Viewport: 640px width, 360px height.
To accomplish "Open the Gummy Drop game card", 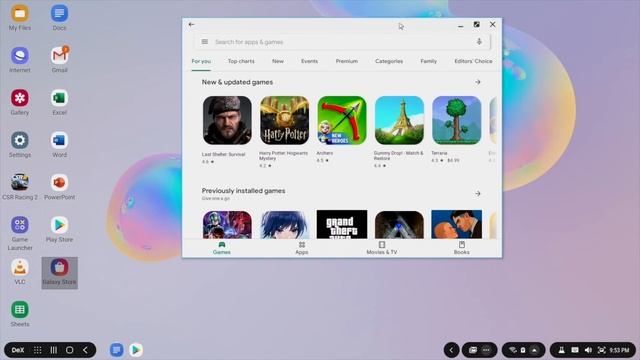I will (399, 131).
